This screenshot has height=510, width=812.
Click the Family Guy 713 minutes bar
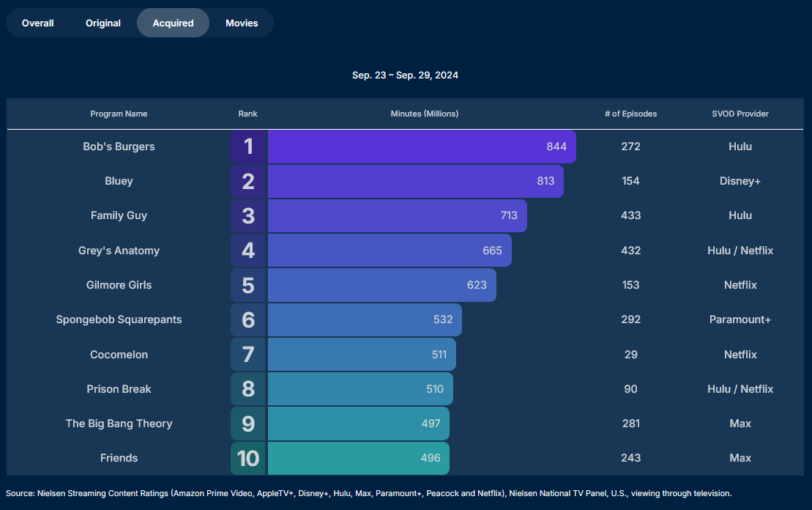(x=397, y=215)
